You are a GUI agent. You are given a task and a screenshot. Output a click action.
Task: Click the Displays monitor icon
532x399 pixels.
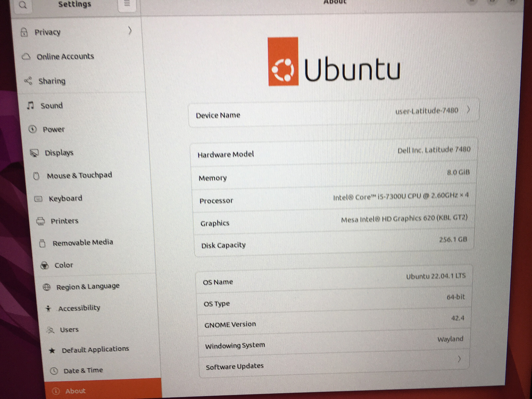[35, 153]
